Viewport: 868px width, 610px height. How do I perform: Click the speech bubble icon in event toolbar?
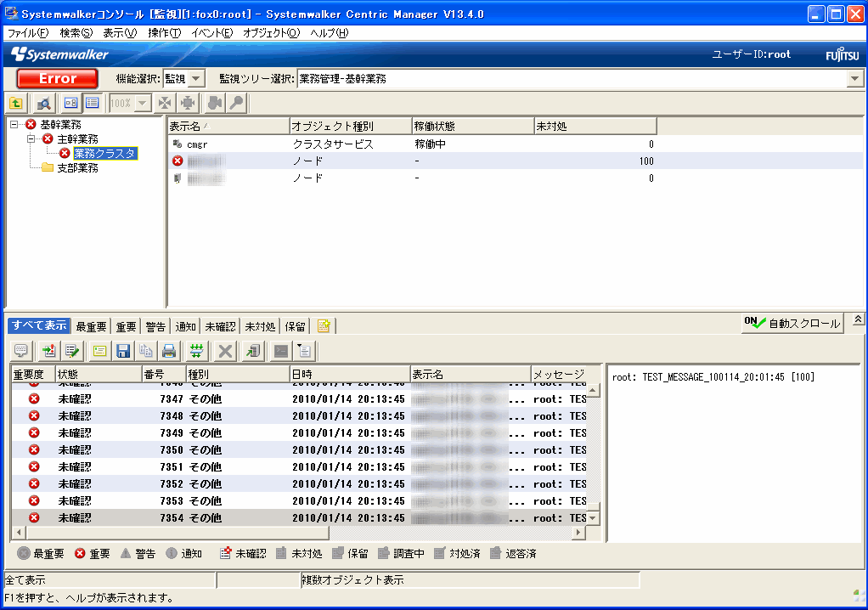[21, 350]
